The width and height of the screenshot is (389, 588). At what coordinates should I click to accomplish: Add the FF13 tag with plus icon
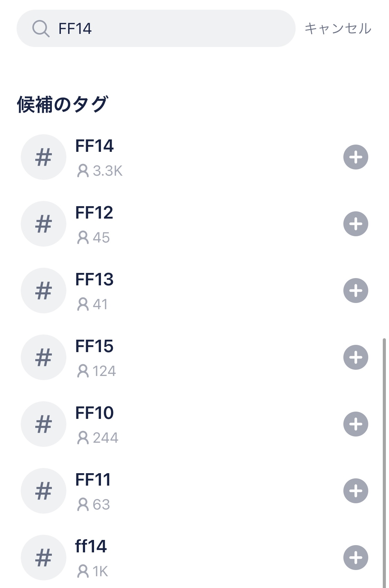click(x=355, y=291)
